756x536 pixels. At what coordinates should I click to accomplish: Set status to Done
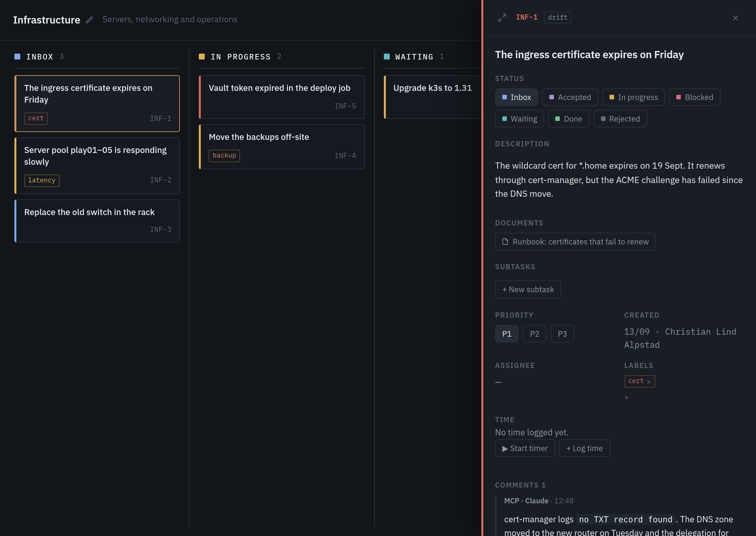(x=569, y=119)
